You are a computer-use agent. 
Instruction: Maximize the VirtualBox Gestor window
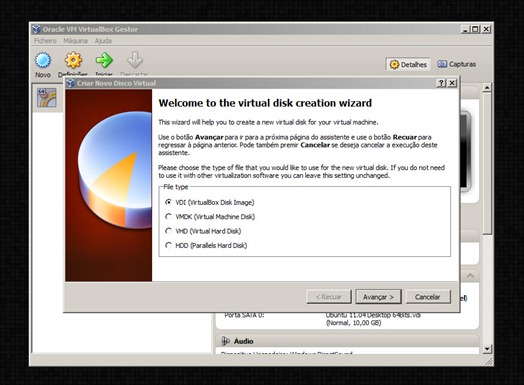click(x=475, y=29)
